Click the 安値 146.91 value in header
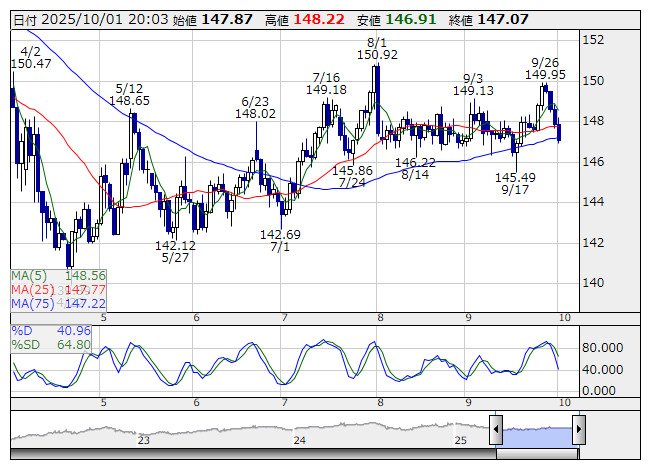This screenshot has width=653, height=470. [x=410, y=19]
